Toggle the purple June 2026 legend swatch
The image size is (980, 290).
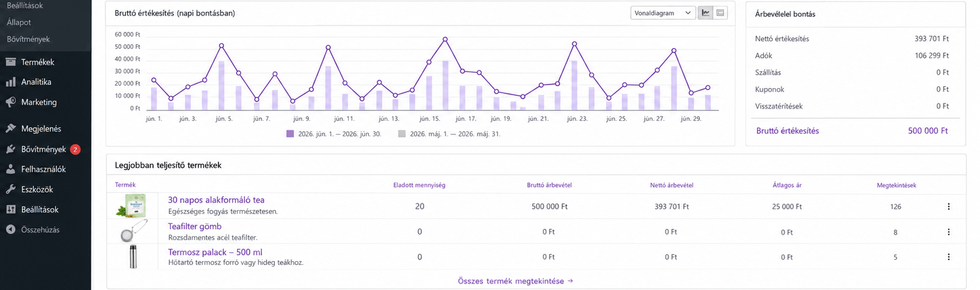pyautogui.click(x=290, y=134)
